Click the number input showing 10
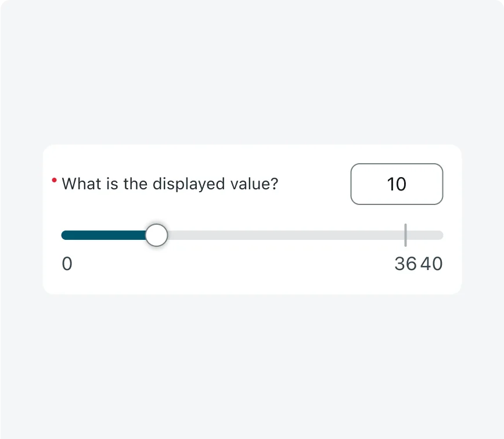This screenshot has height=439, width=504. click(397, 184)
